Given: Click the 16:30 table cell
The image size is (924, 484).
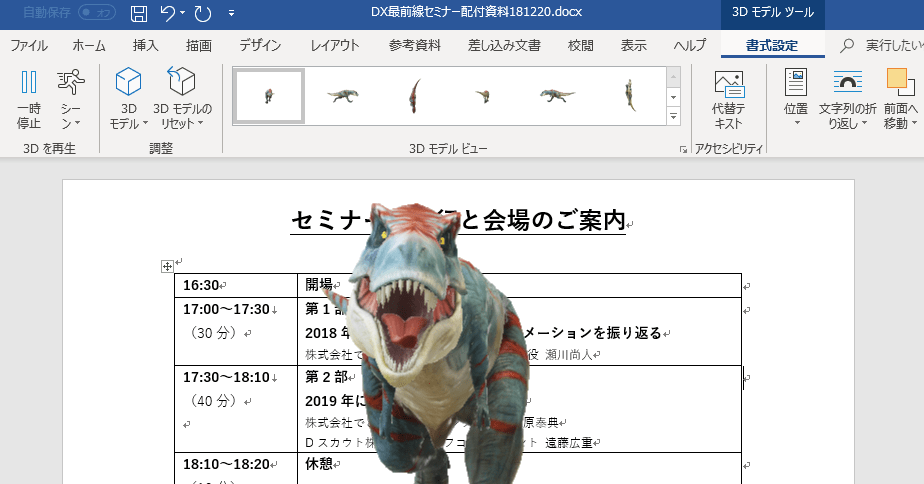Looking at the screenshot, I should [x=236, y=285].
